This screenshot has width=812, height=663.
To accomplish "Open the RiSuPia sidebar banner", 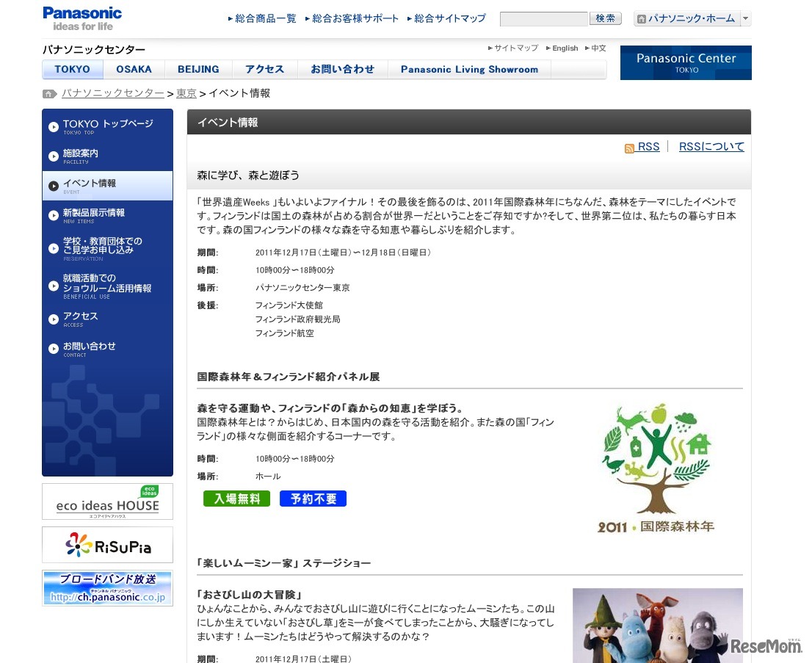I will click(x=107, y=545).
